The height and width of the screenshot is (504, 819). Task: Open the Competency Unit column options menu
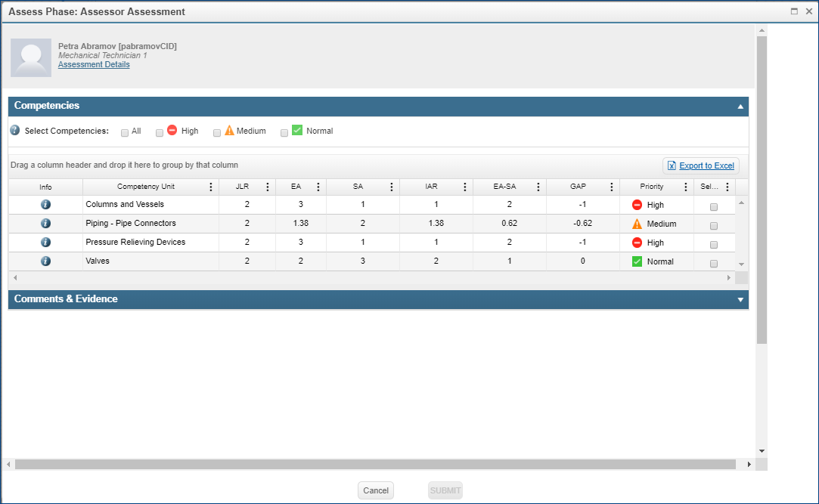(x=209, y=187)
